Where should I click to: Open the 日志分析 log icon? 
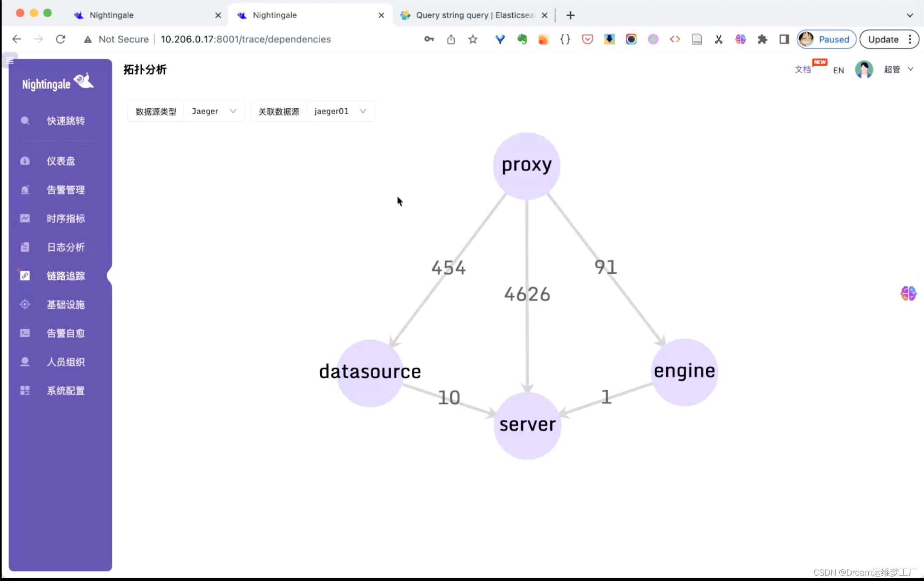pos(25,247)
